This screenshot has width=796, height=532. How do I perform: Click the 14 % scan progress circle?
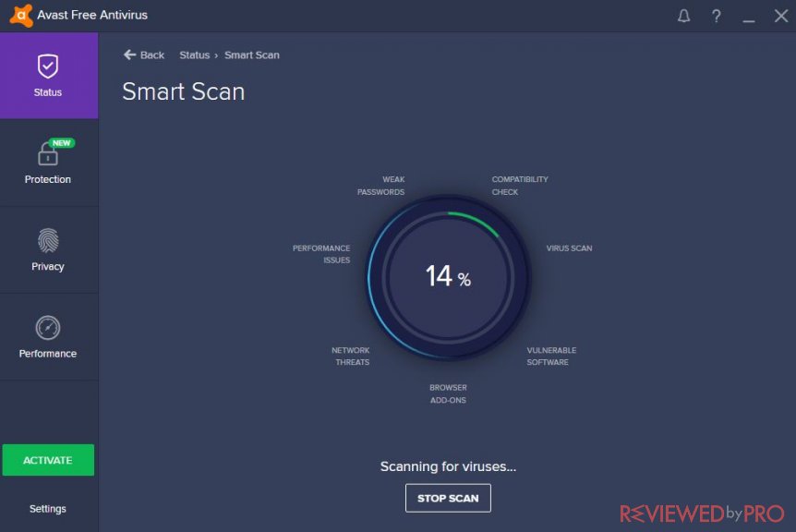pos(448,277)
